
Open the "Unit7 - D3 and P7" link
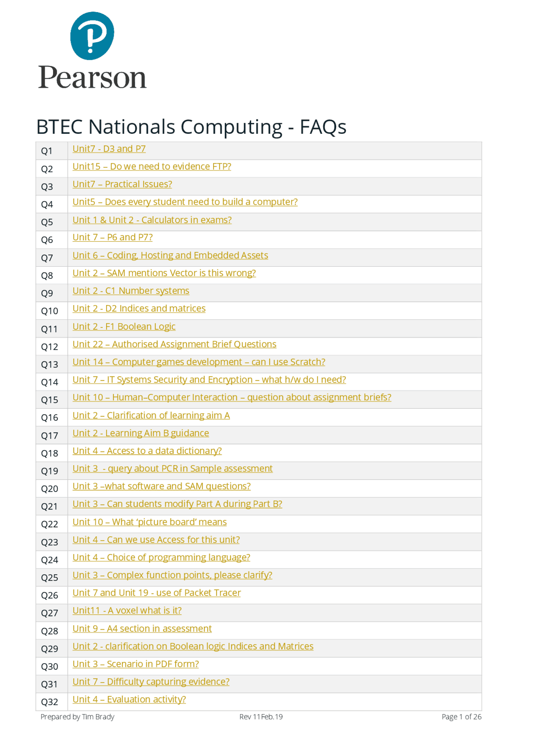point(109,149)
